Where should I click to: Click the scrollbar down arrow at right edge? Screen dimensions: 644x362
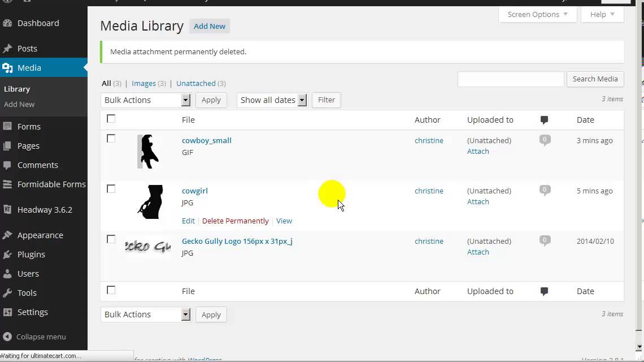[x=639, y=347]
